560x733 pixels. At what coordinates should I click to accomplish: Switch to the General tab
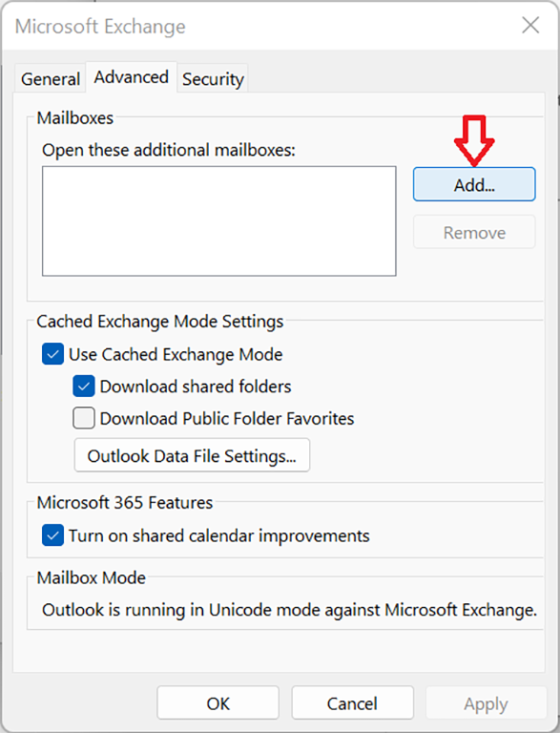(51, 78)
